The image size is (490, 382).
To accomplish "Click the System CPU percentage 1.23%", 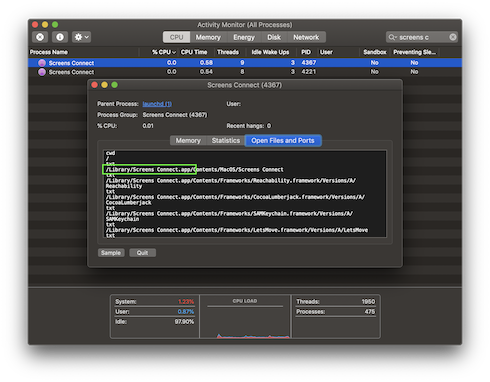I will pos(186,302).
